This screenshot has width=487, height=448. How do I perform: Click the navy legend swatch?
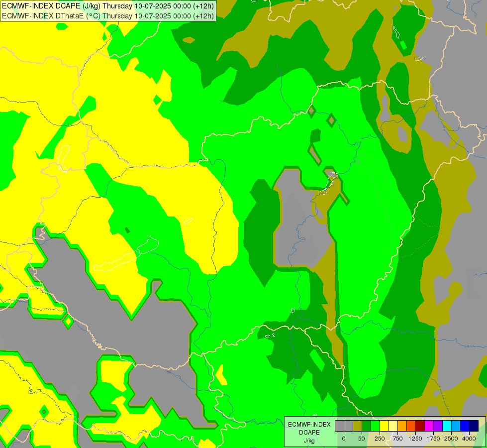474,426
